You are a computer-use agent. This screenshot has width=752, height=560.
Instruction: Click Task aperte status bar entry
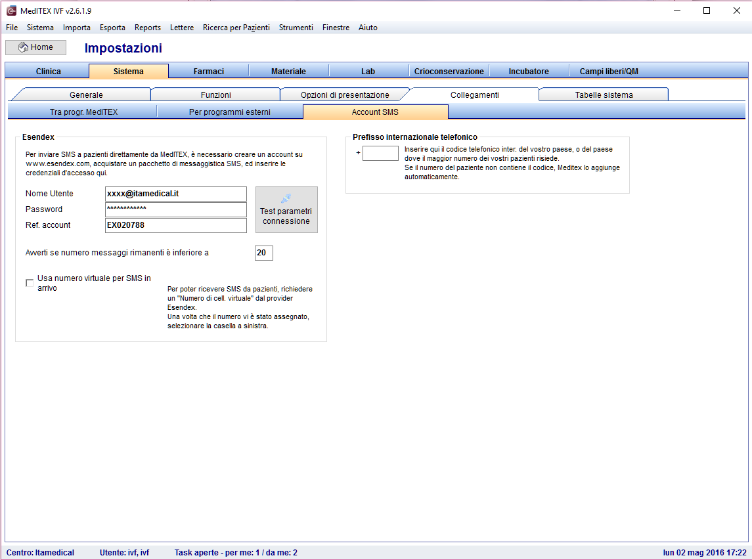[x=236, y=552]
